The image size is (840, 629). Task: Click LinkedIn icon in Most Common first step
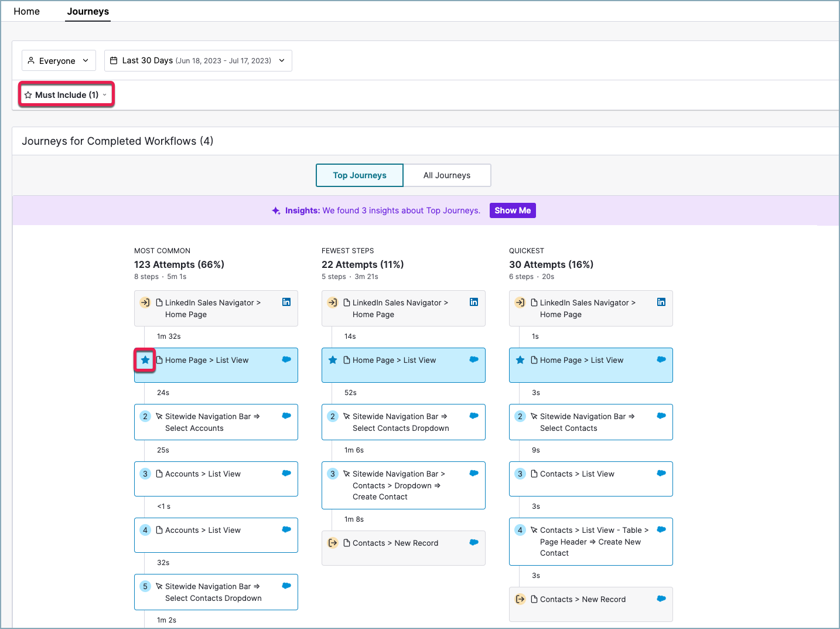tap(286, 302)
